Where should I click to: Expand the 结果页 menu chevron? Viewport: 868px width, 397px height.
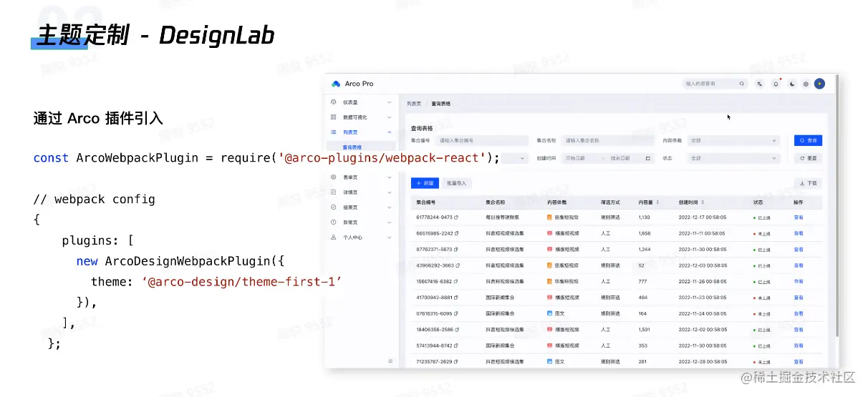point(390,207)
